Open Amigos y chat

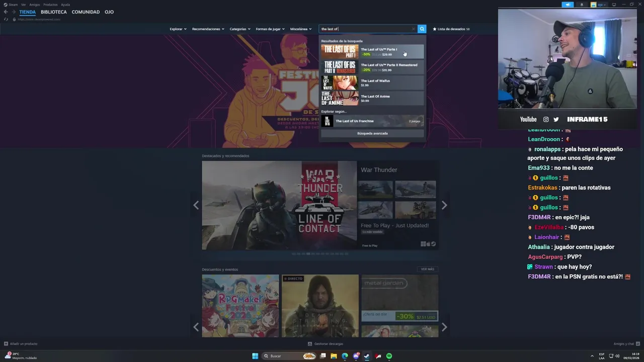click(626, 344)
